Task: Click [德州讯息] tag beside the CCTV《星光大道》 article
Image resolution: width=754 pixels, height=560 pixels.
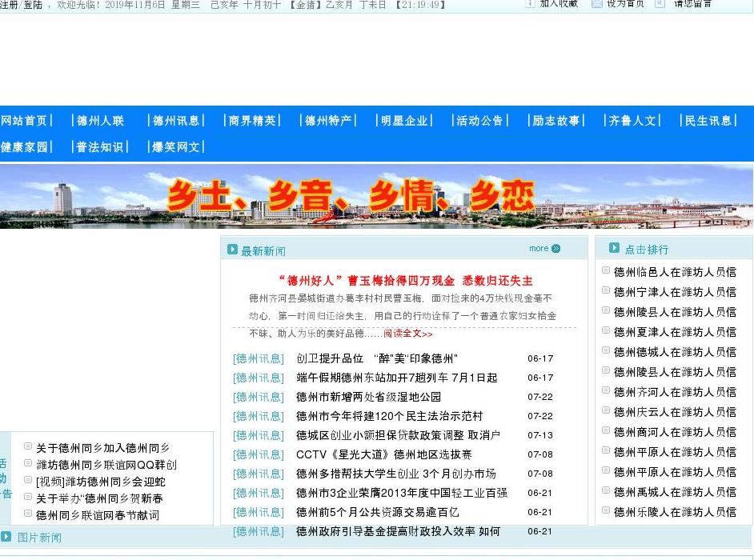Action: (259, 454)
